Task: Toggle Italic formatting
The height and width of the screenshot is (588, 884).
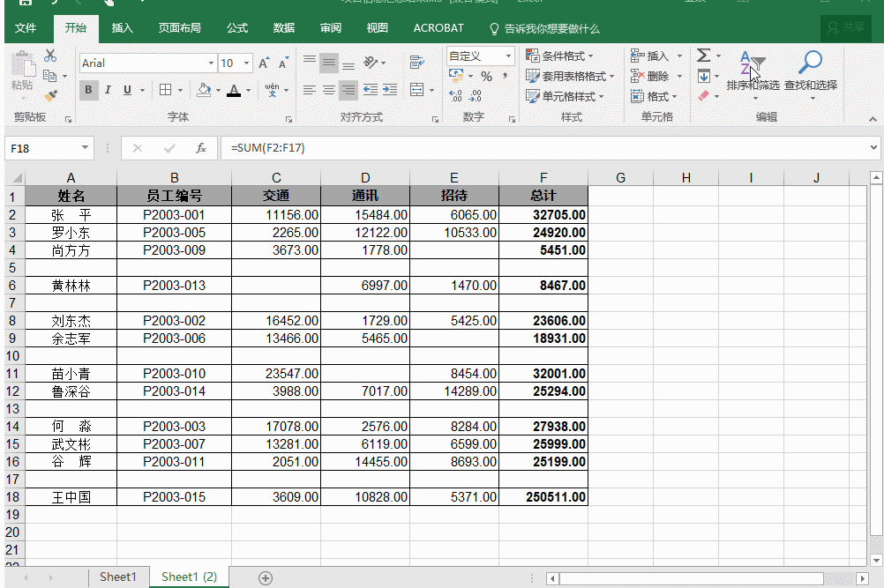Action: (108, 90)
